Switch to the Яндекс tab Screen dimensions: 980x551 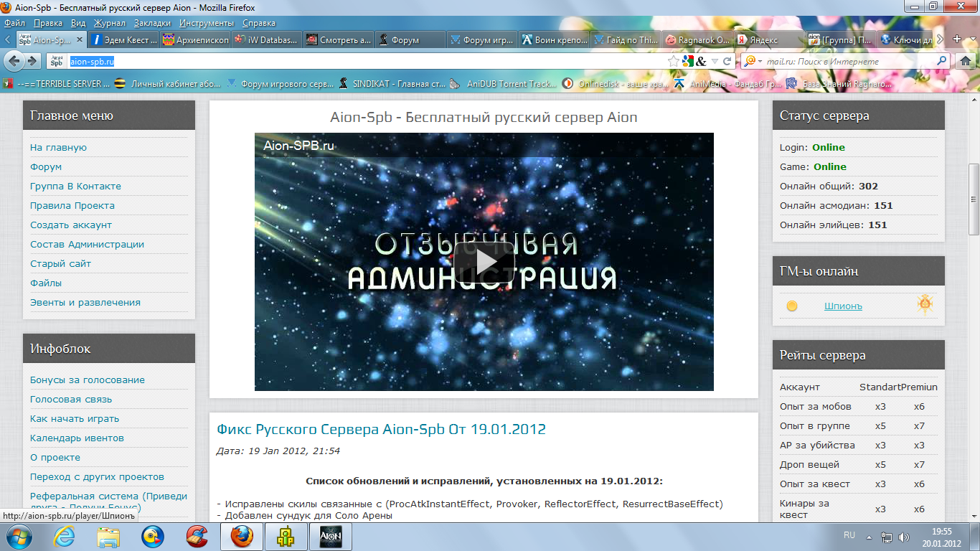click(x=768, y=40)
